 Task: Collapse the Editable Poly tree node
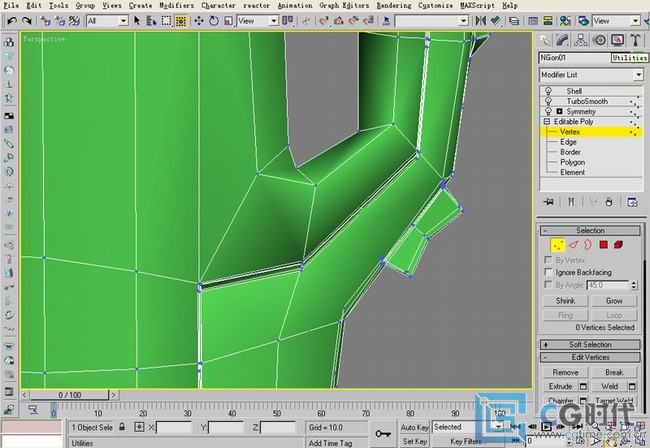(547, 121)
